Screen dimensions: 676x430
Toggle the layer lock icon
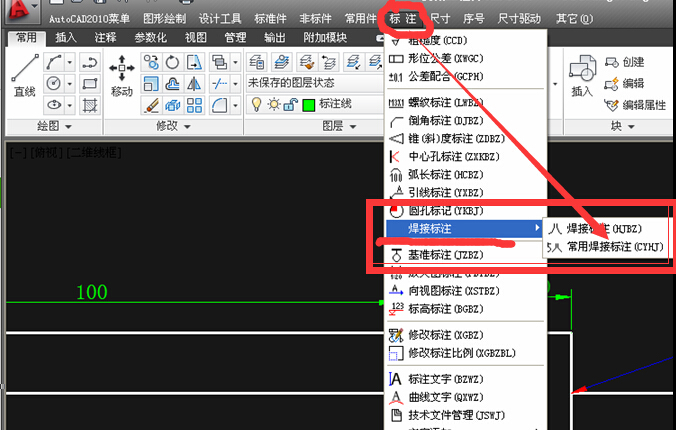290,104
